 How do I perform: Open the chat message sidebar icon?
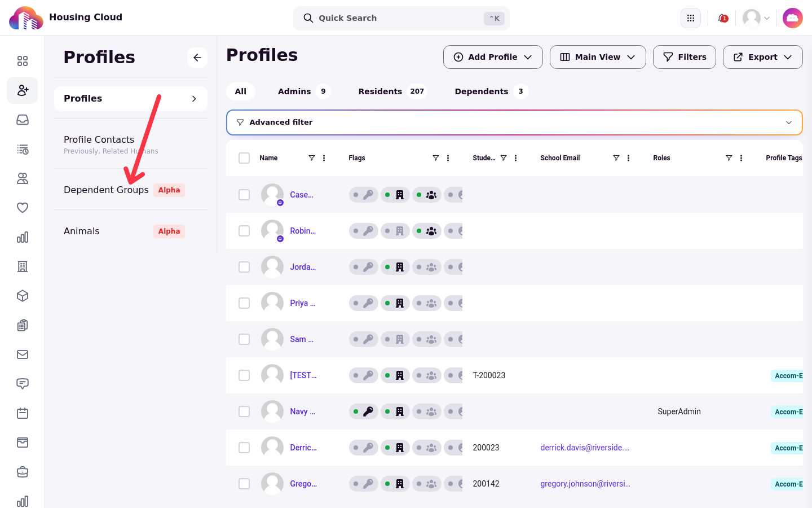tap(23, 384)
